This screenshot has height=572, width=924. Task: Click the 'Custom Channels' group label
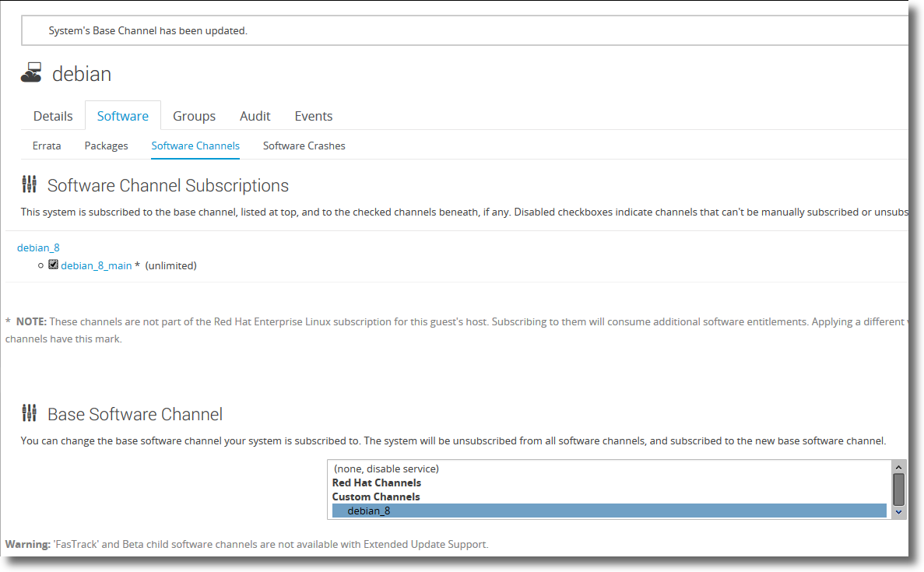(x=376, y=497)
